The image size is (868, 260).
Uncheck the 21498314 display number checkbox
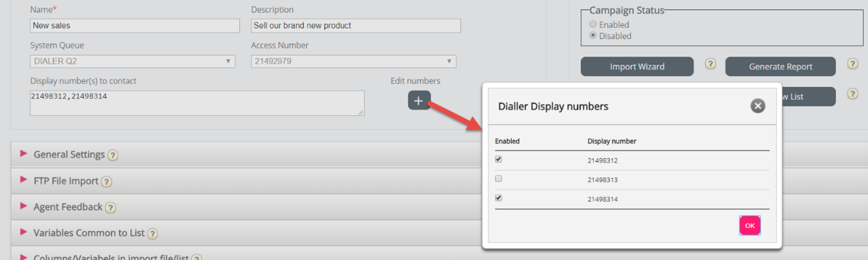point(499,198)
